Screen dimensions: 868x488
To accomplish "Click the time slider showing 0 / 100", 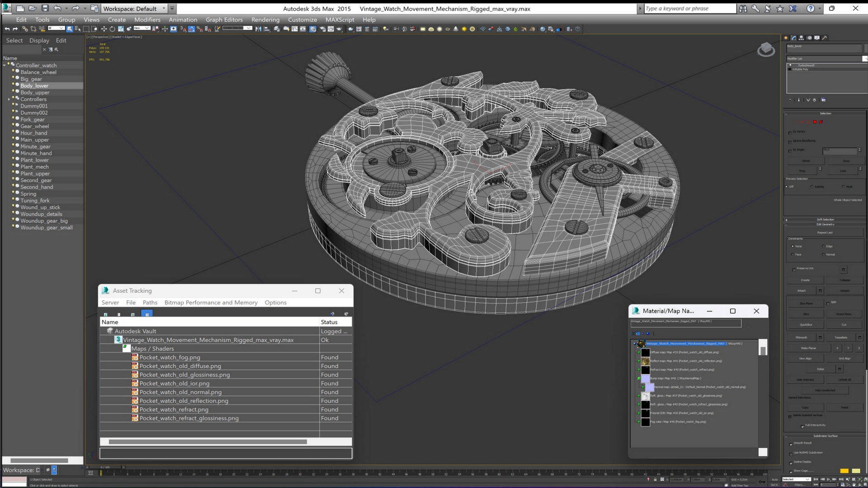I will click(x=105, y=467).
